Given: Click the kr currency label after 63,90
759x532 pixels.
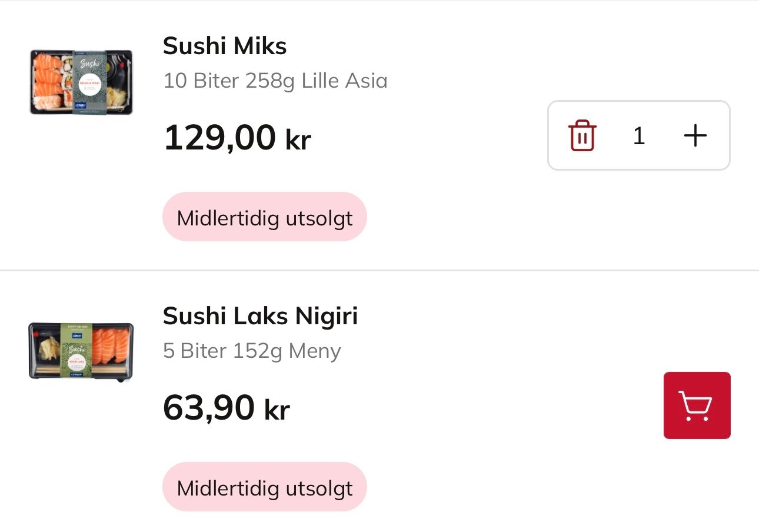Looking at the screenshot, I should click(277, 410).
